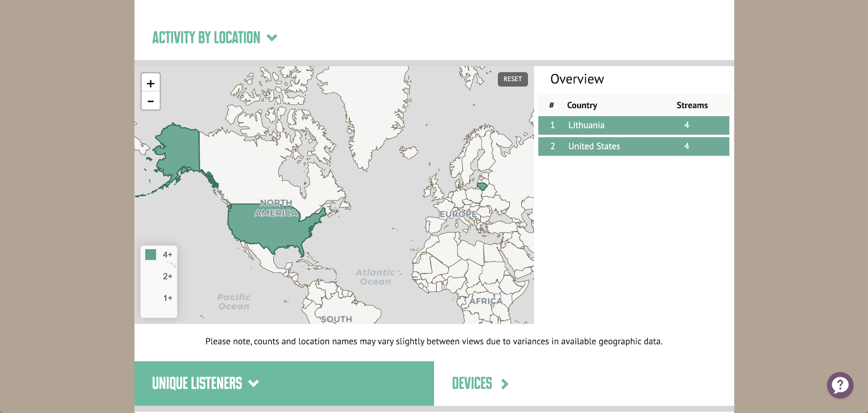The image size is (868, 413).
Task: Click the United States on map
Action: (x=271, y=228)
